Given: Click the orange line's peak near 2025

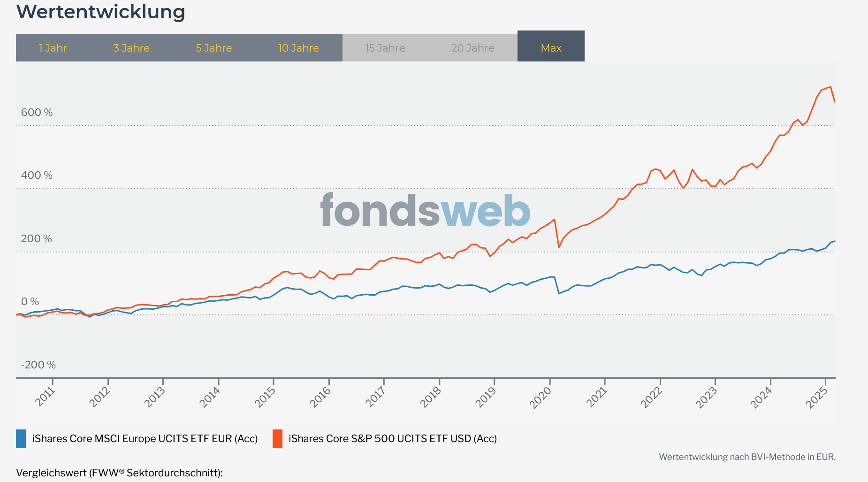Looking at the screenshot, I should point(830,87).
